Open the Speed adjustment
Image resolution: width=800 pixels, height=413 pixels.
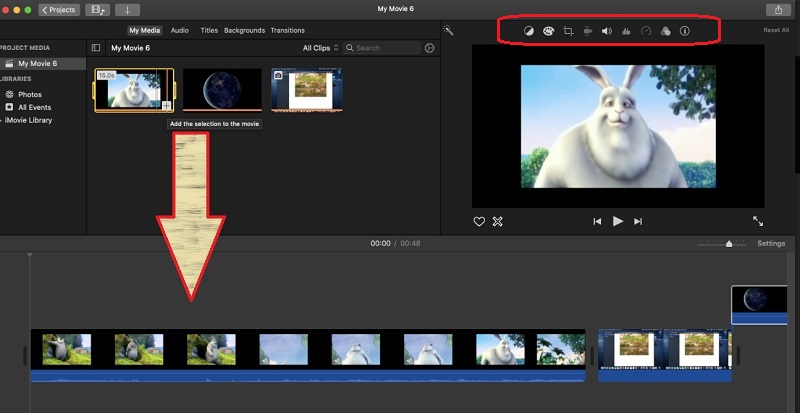coord(646,31)
